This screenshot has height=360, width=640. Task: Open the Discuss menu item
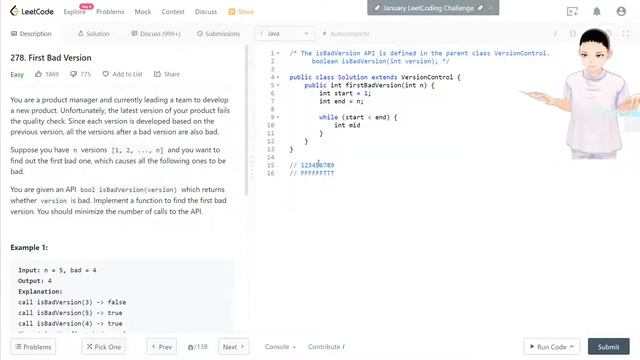coord(206,12)
